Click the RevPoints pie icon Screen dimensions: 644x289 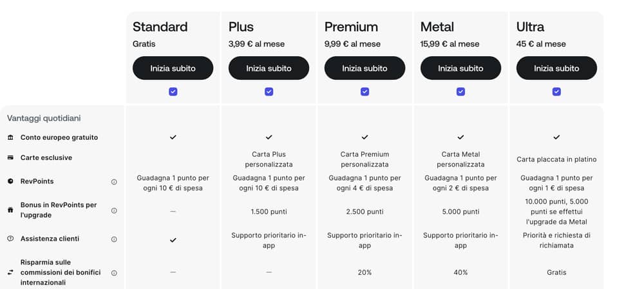10,181
